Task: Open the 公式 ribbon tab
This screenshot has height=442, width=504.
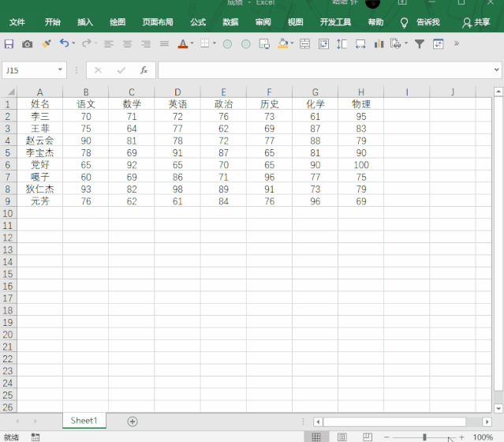Action: [x=198, y=22]
